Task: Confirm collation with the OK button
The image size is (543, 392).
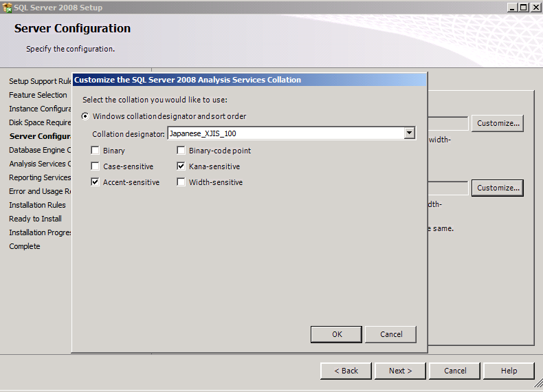Action: pos(336,334)
